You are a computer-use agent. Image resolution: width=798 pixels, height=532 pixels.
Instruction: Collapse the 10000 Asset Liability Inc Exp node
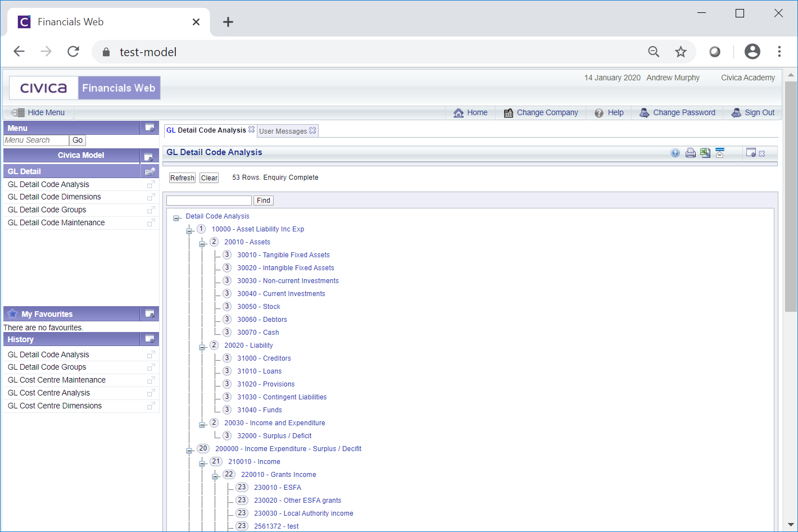point(189,231)
